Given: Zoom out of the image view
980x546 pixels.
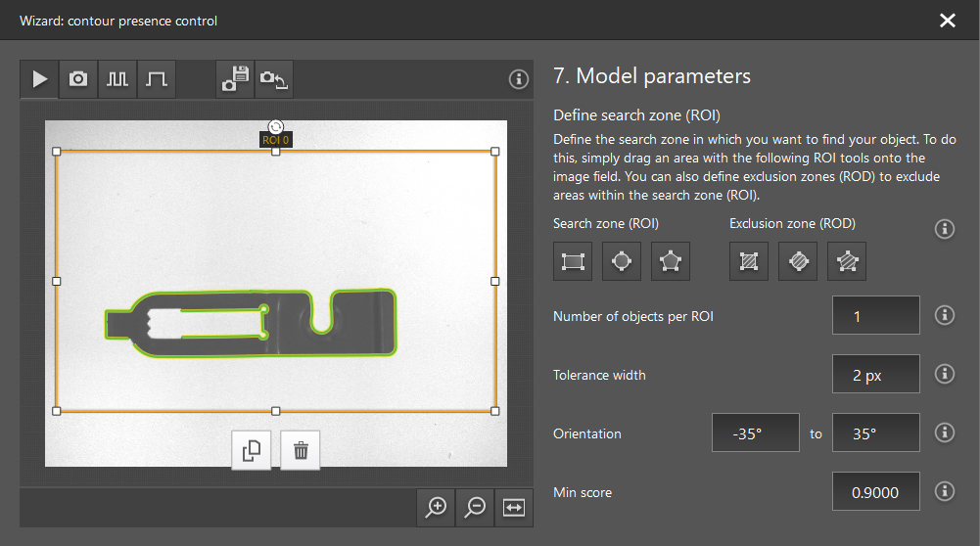Looking at the screenshot, I should (476, 507).
